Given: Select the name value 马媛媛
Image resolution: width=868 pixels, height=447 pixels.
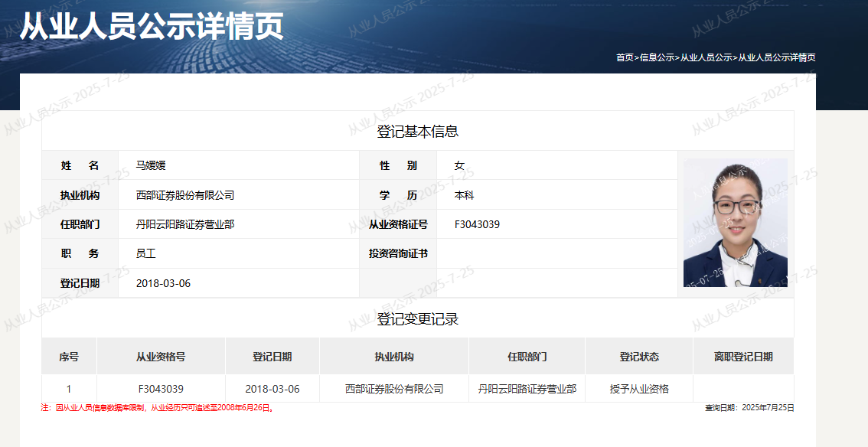Looking at the screenshot, I should pos(151,165).
